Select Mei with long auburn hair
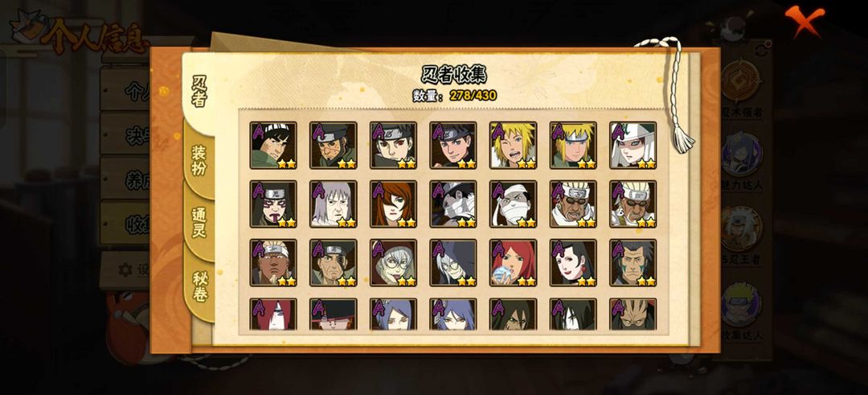The height and width of the screenshot is (395, 868). pos(393,204)
